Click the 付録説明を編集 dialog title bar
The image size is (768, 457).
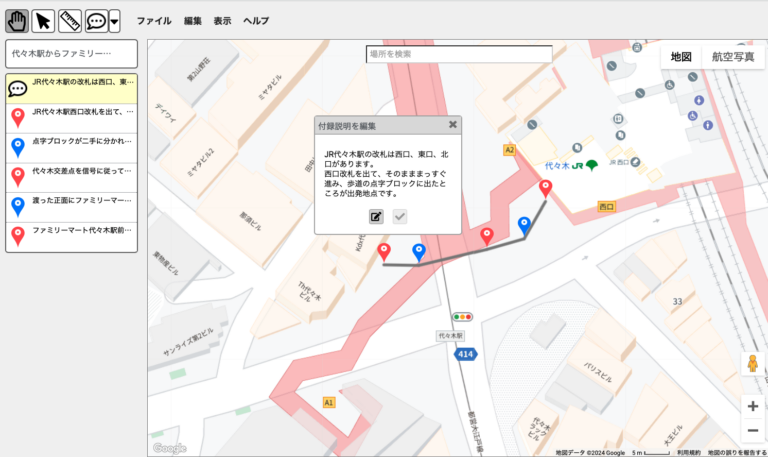pos(388,126)
